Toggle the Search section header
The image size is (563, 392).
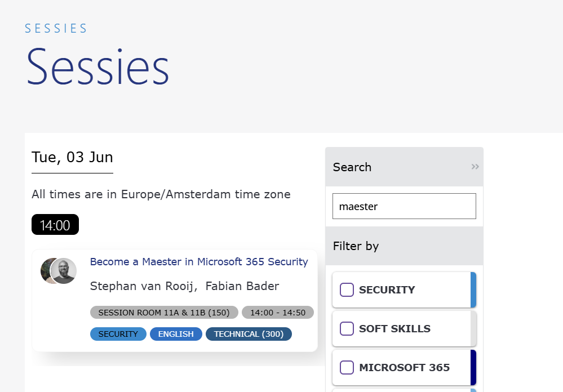tap(404, 167)
